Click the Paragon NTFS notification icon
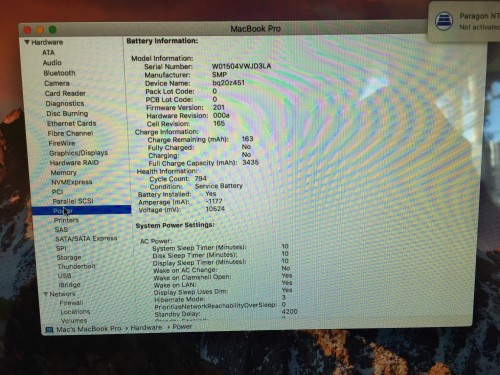Screen dimensions: 500x375 coord(444,21)
